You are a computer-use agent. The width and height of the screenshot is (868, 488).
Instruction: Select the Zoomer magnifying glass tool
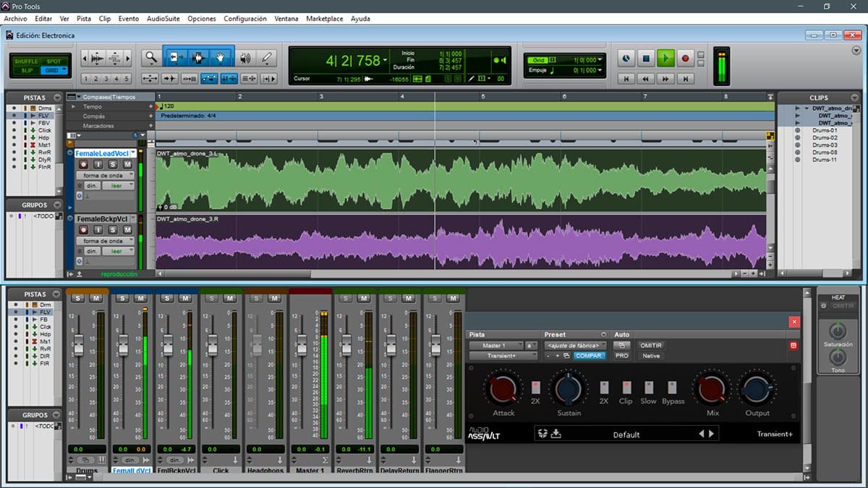(150, 58)
